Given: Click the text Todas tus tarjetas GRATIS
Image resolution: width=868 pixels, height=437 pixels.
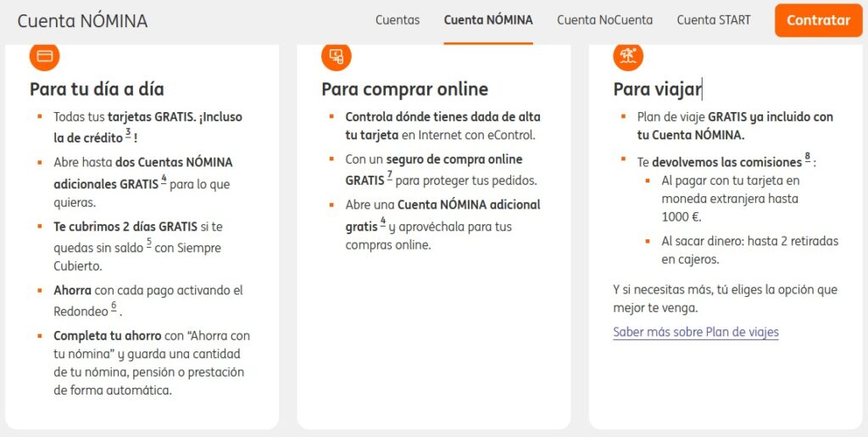Looking at the screenshot, I should click(125, 117).
